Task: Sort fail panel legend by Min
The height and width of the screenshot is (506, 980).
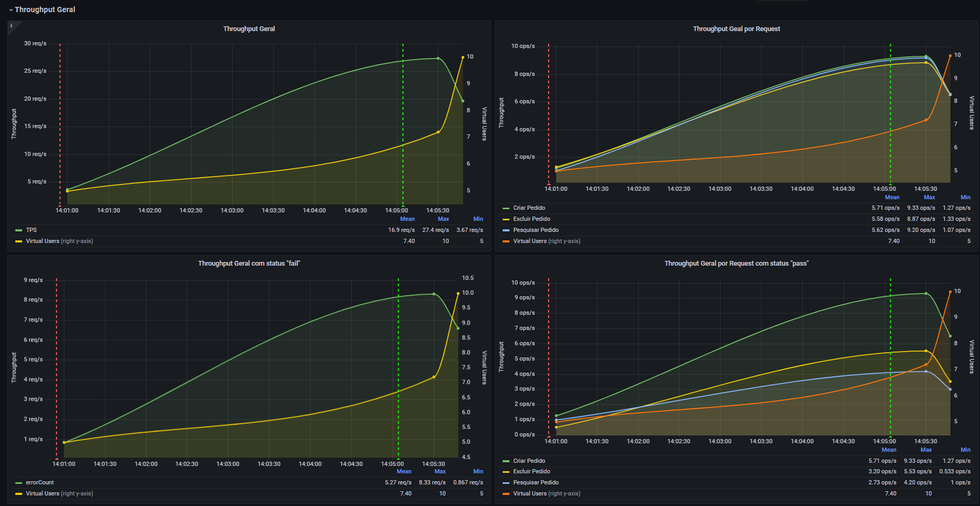Action: 478,471
